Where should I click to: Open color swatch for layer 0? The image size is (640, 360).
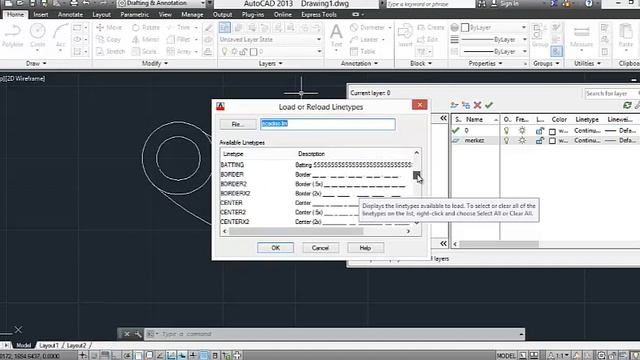[552, 131]
